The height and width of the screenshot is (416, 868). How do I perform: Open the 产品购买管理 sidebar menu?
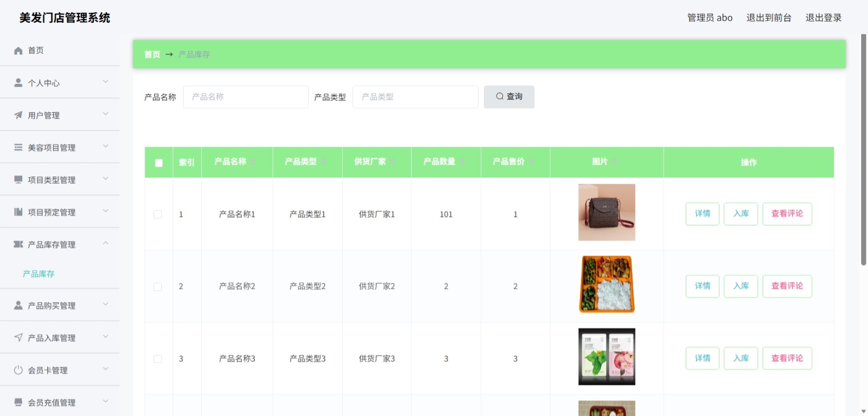[x=60, y=305]
